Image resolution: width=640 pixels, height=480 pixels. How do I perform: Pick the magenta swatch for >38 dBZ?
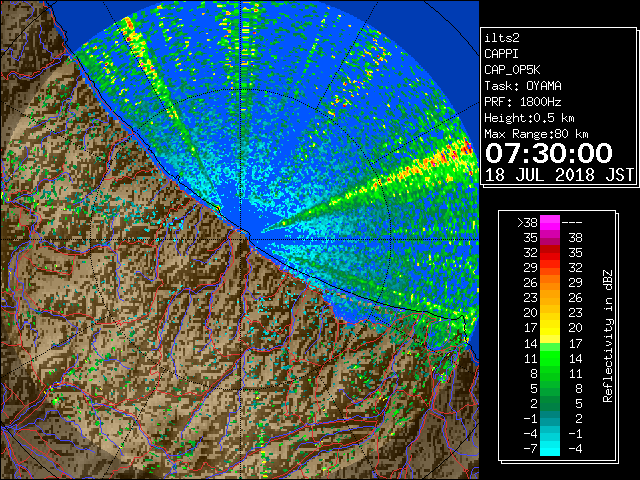(x=550, y=222)
